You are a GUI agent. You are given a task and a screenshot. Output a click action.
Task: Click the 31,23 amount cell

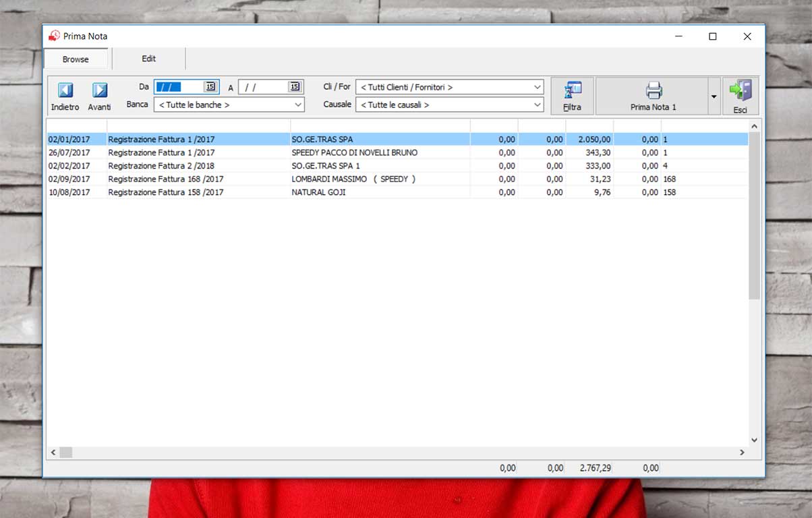(x=589, y=179)
